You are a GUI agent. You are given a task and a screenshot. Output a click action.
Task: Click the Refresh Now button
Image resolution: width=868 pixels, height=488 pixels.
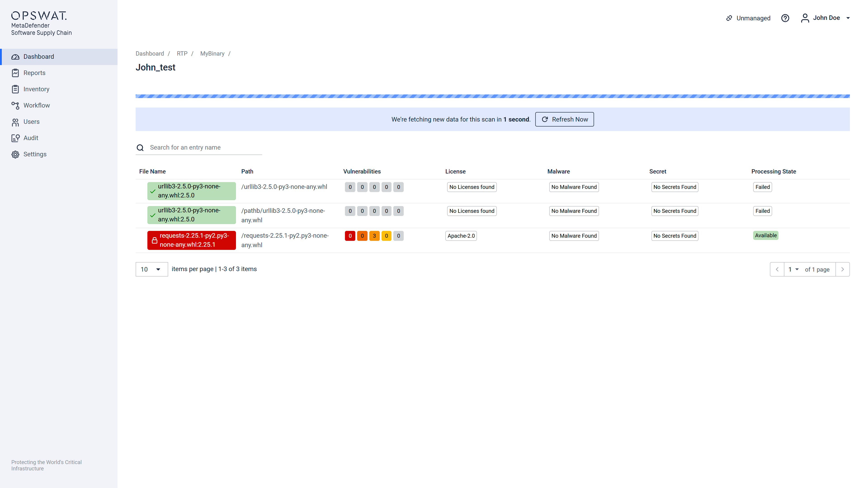564,120
